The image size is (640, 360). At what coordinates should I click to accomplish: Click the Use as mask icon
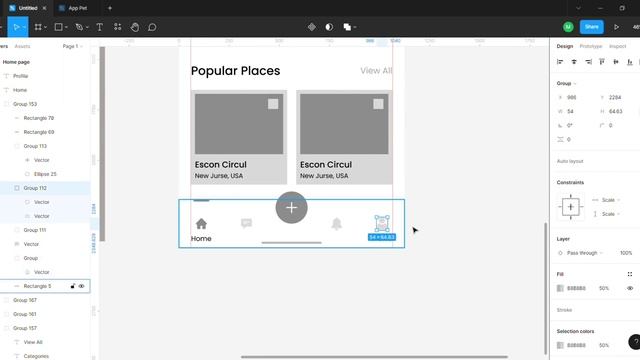[x=329, y=27]
